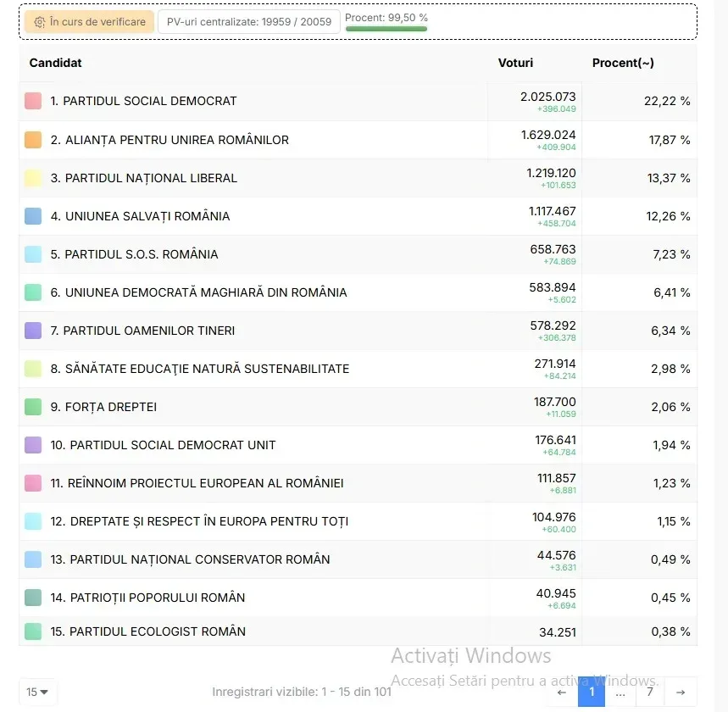Click the gear icon beside În curs de verificare
Screen dimensions: 728x712
tap(40, 22)
